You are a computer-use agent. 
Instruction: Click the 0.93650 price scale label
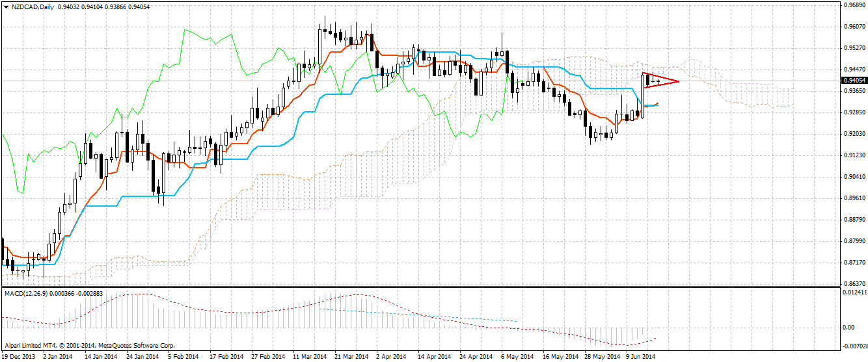853,91
